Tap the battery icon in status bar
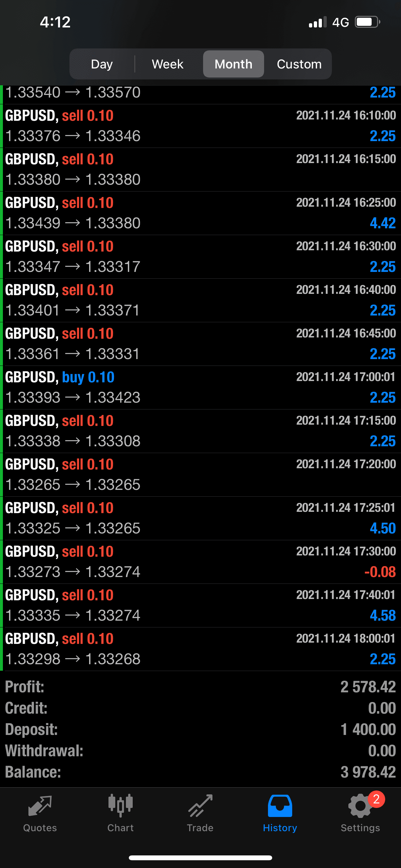Viewport: 401px width, 868px height. pyautogui.click(x=367, y=22)
